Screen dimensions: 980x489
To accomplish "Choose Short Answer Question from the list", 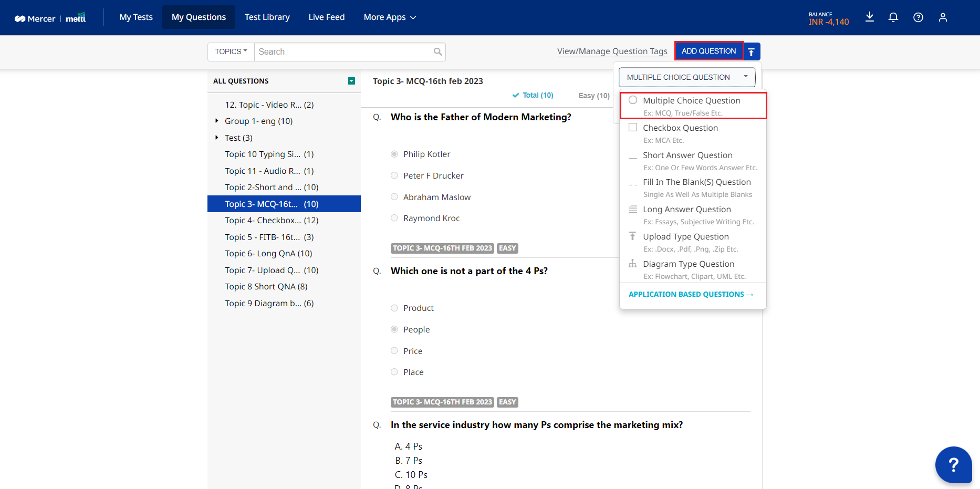I will click(x=693, y=161).
